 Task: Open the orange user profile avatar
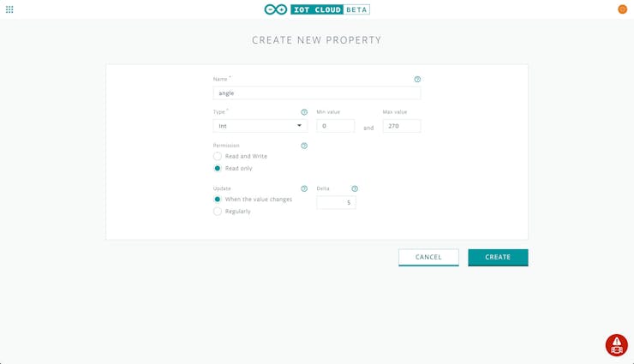point(622,9)
